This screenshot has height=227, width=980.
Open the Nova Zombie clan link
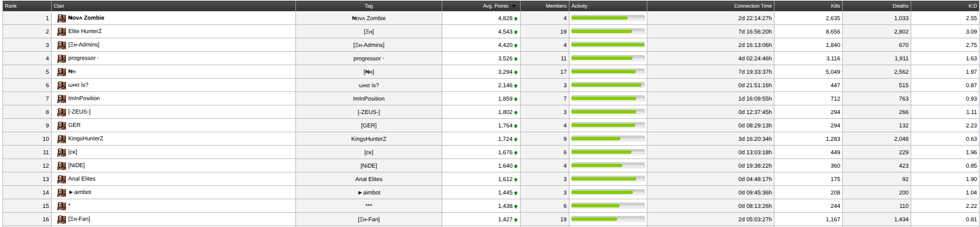[86, 18]
